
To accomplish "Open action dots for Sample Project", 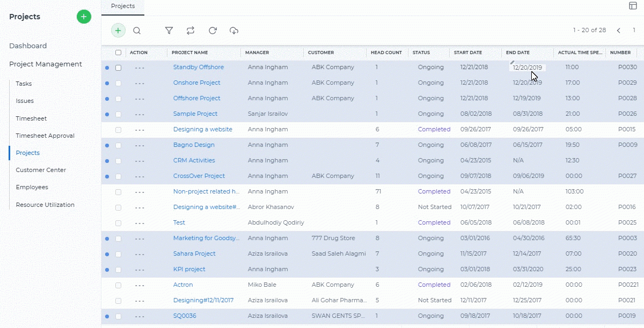I will pos(140,115).
